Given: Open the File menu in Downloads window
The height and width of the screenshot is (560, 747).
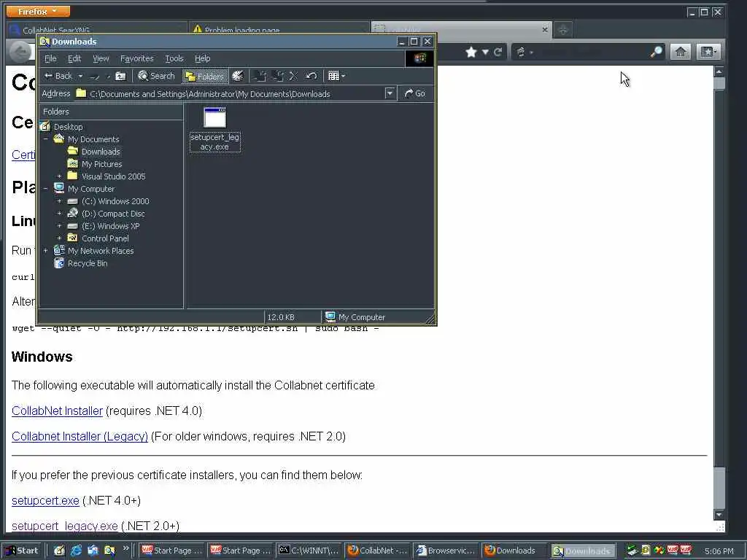Looking at the screenshot, I should click(50, 58).
